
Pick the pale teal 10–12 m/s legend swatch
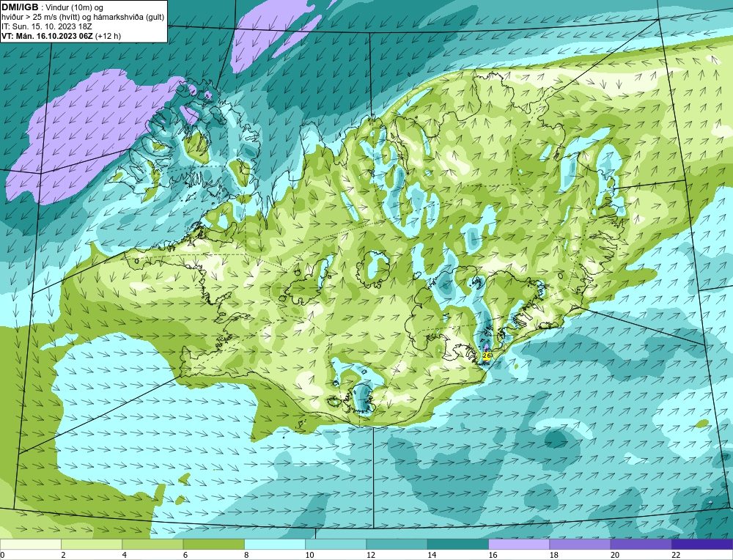click(x=336, y=544)
